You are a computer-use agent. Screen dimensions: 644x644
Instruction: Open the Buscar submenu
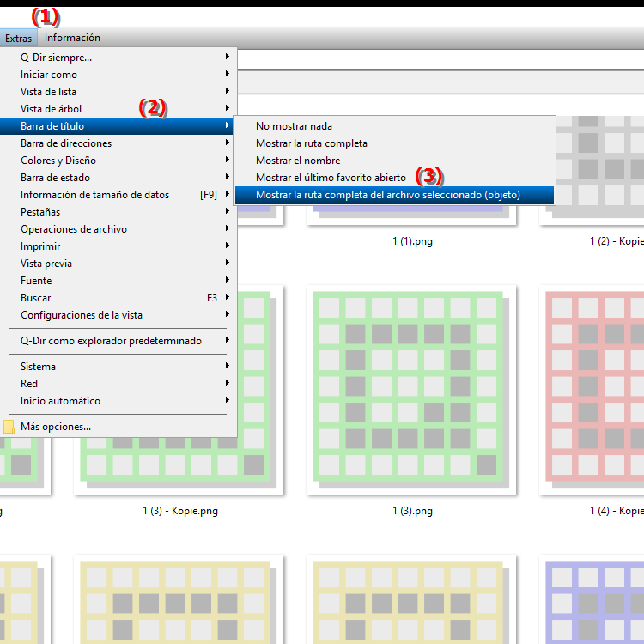tap(118, 298)
